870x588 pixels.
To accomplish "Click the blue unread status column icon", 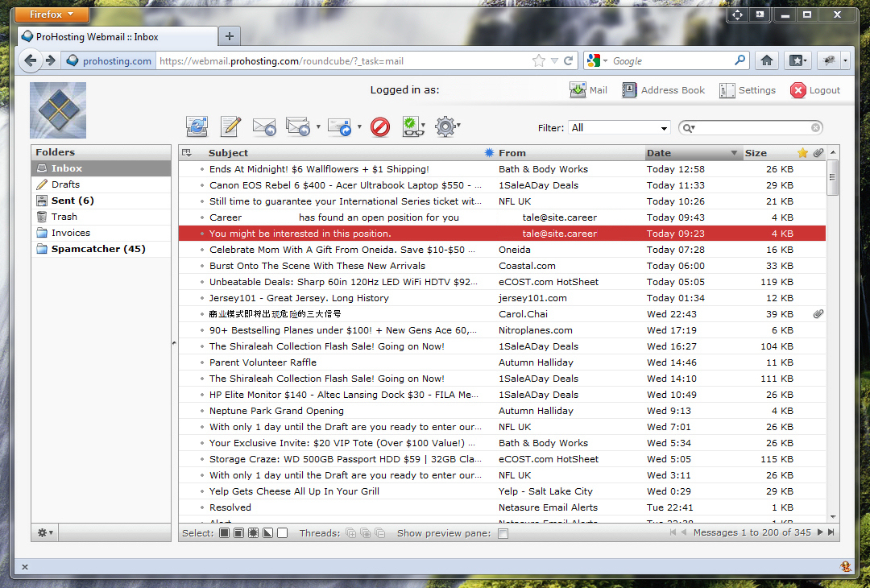I will [489, 152].
